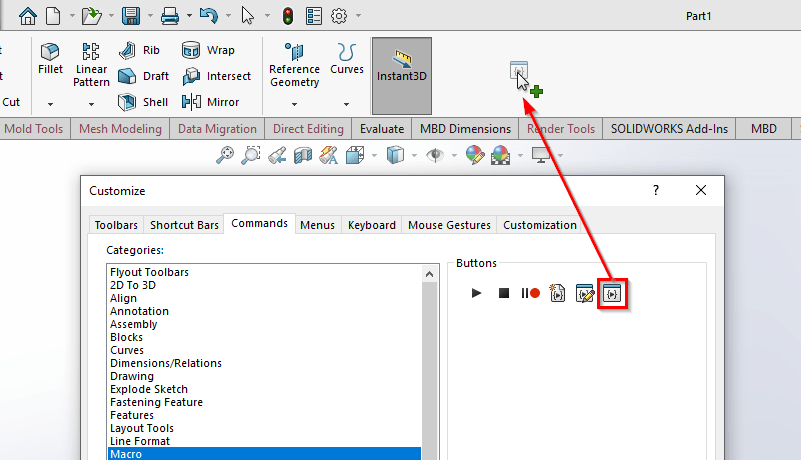
Task: Click New Macro button icon
Action: click(557, 293)
